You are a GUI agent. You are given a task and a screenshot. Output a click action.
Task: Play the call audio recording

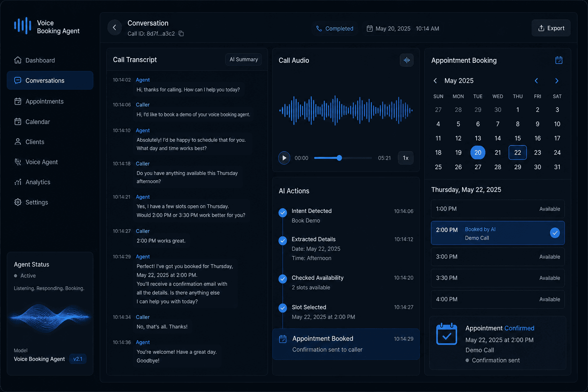(284, 158)
